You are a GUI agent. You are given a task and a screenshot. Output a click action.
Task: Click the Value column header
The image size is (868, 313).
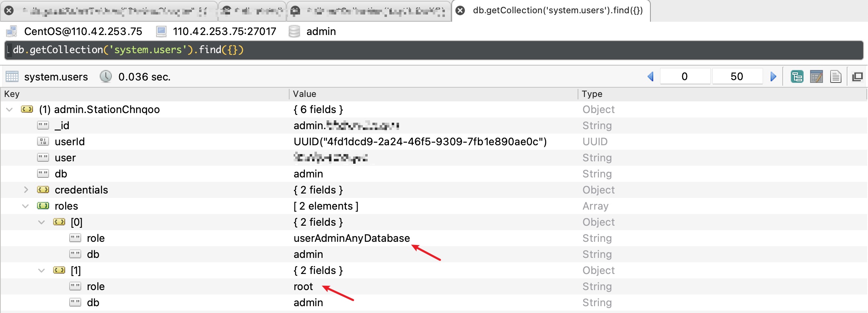pos(434,94)
